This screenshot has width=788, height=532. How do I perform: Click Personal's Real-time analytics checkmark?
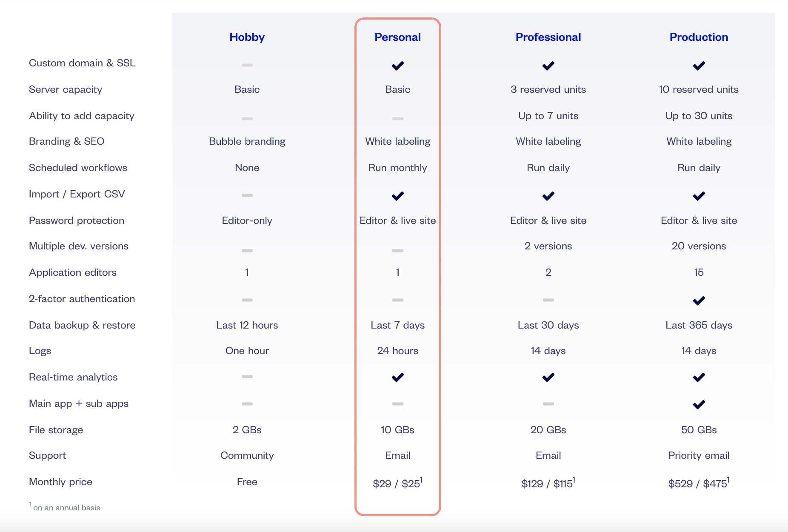pyautogui.click(x=397, y=377)
